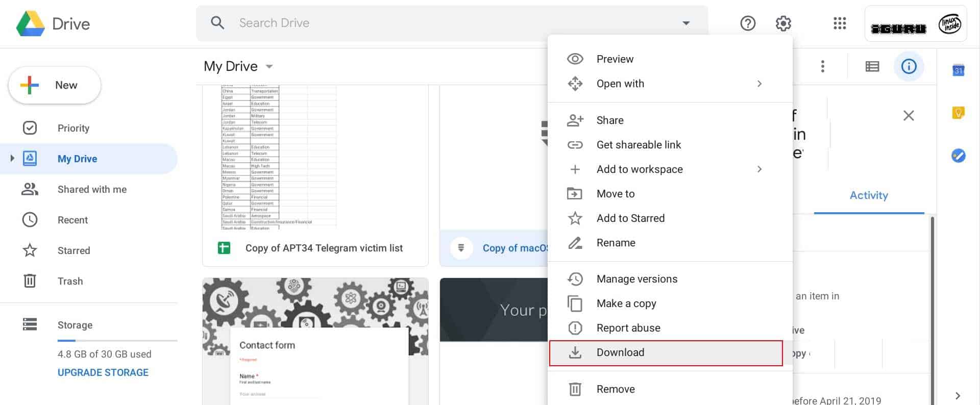Click the Report abuse warning icon
The image size is (980, 405).
point(575,328)
